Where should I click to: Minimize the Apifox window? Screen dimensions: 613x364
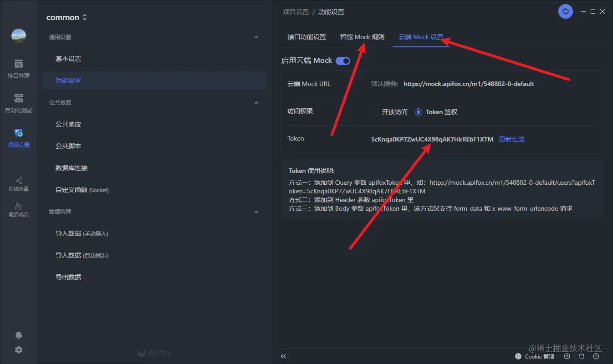(583, 12)
